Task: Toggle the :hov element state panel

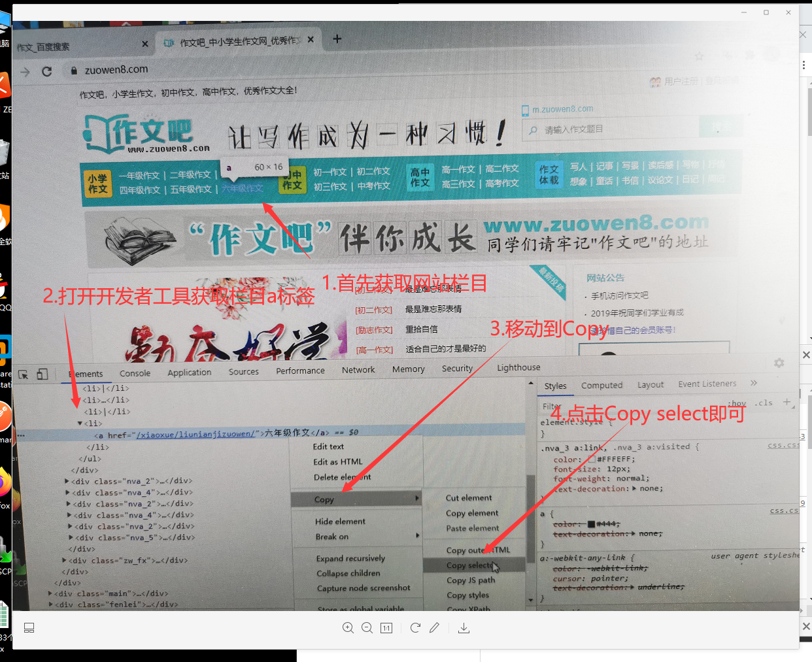Action: (x=737, y=403)
